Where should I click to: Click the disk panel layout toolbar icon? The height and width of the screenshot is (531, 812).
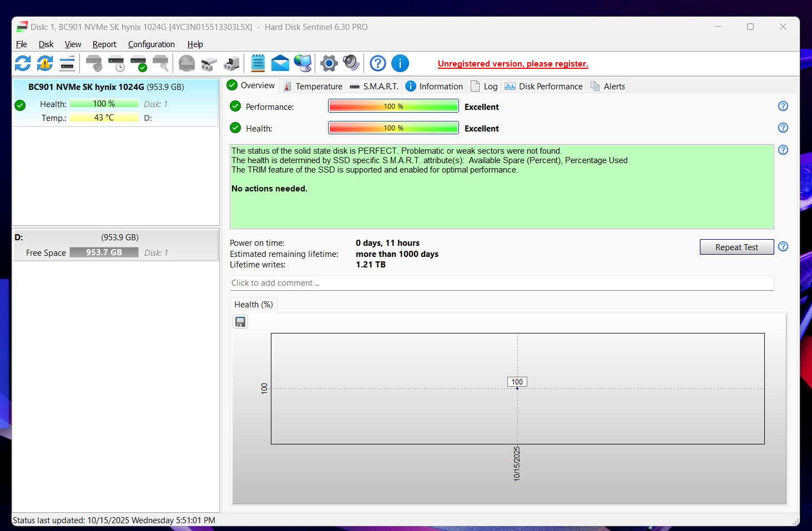pyautogui.click(x=67, y=63)
